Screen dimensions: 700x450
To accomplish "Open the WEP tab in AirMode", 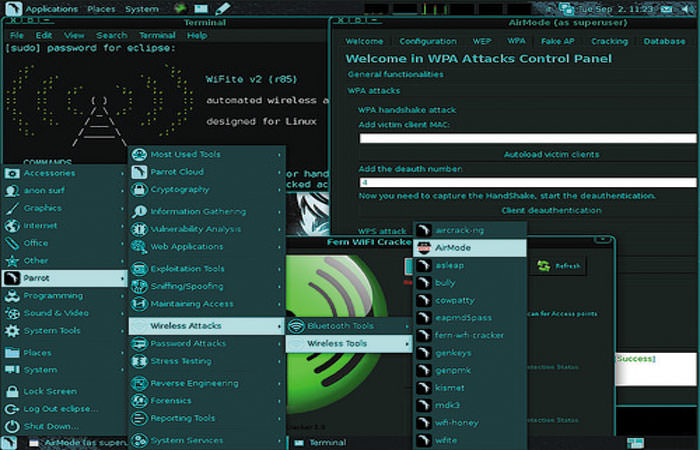I will tap(482, 41).
